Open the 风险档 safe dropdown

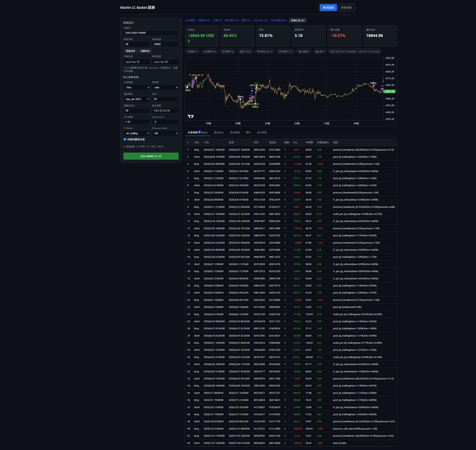point(165,87)
